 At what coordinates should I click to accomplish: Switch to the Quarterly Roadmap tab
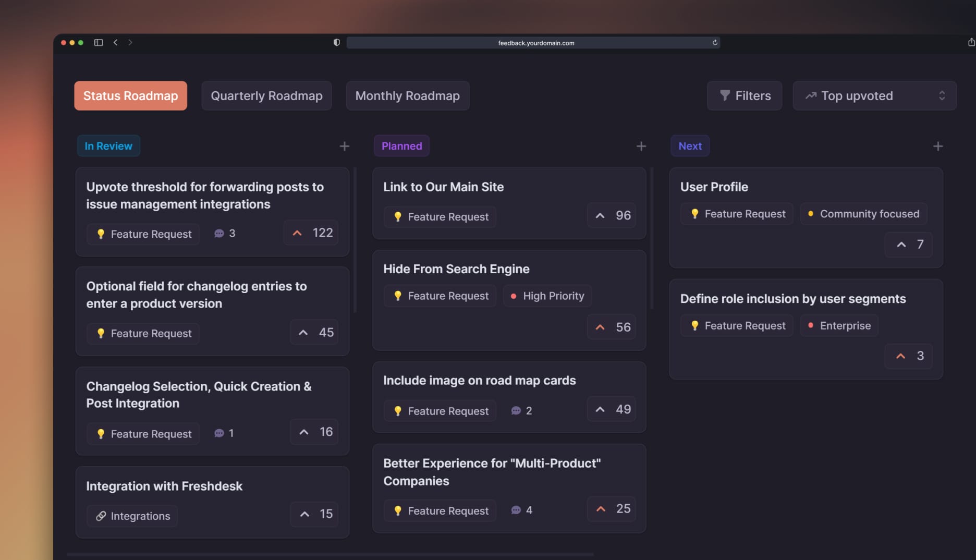[266, 95]
